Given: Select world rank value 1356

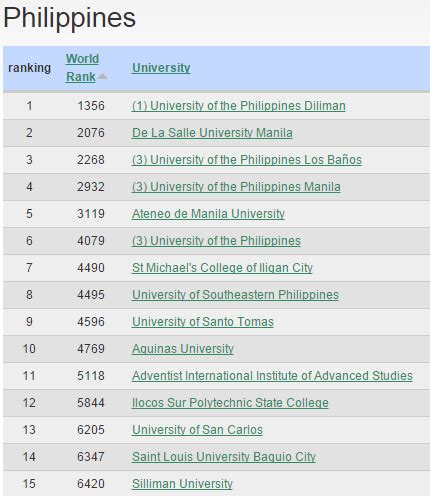Looking at the screenshot, I should tap(91, 106).
